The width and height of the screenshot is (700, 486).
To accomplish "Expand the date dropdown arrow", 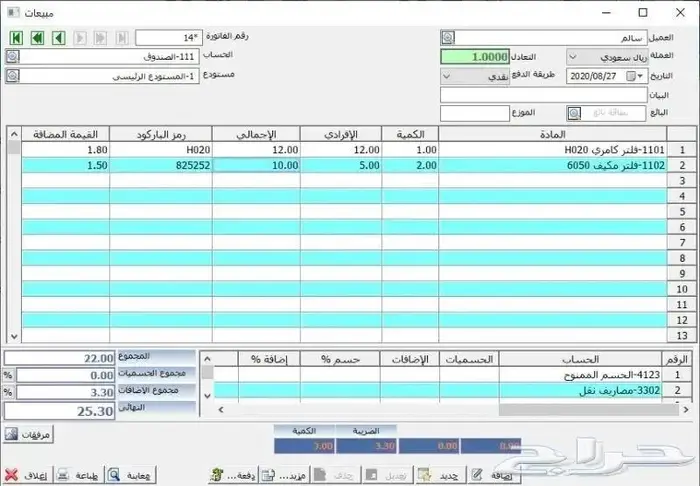I will click(641, 76).
